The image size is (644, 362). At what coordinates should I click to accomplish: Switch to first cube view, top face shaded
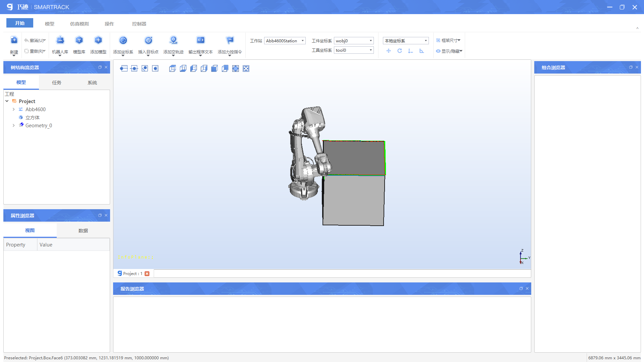tap(172, 69)
